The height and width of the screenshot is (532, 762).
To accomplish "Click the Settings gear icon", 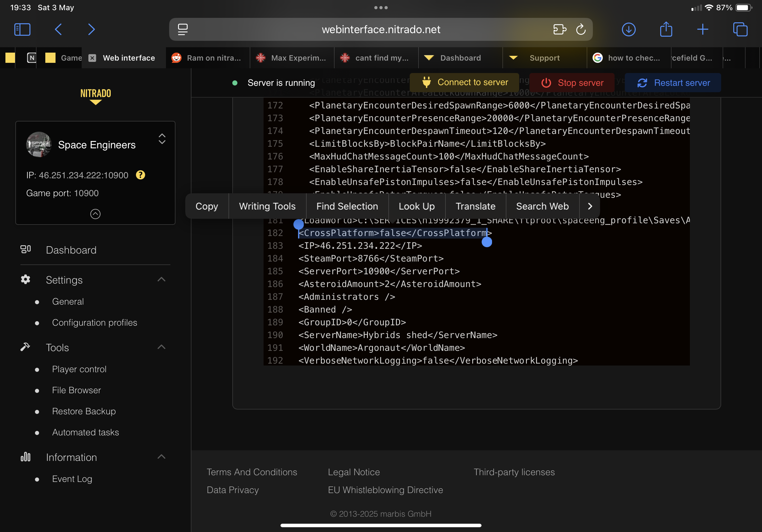I will pos(26,280).
